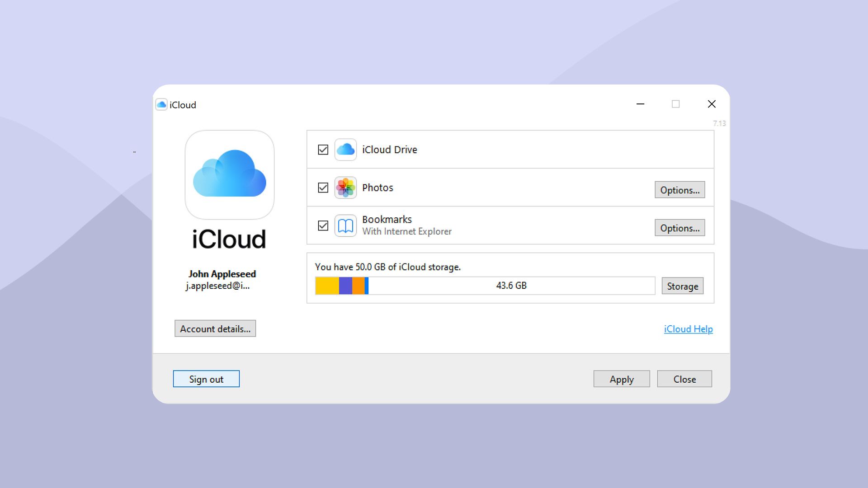Disable the Bookmarks checkbox

pyautogui.click(x=323, y=225)
